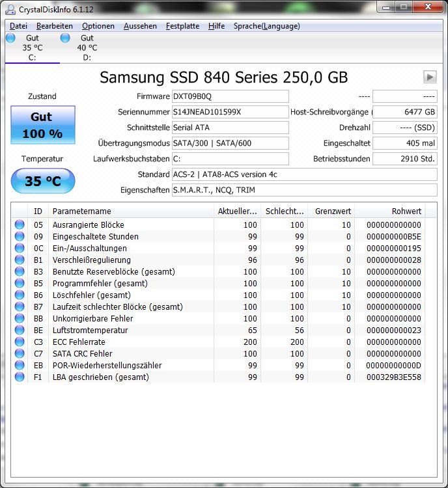
Task: Open the Festplatte menu
Action: pyautogui.click(x=182, y=26)
